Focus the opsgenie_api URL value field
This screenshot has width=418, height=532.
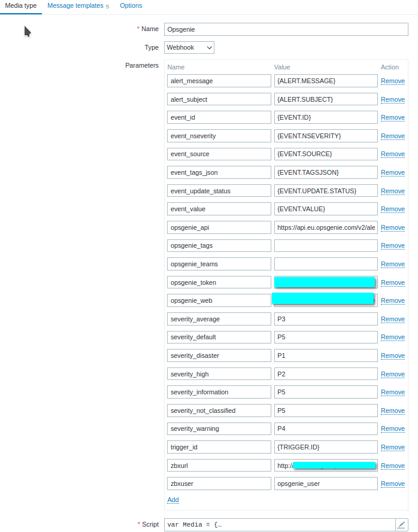point(326,227)
